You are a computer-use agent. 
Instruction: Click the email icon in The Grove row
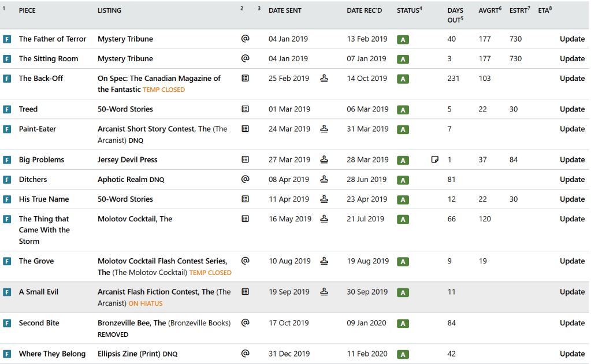click(x=245, y=261)
